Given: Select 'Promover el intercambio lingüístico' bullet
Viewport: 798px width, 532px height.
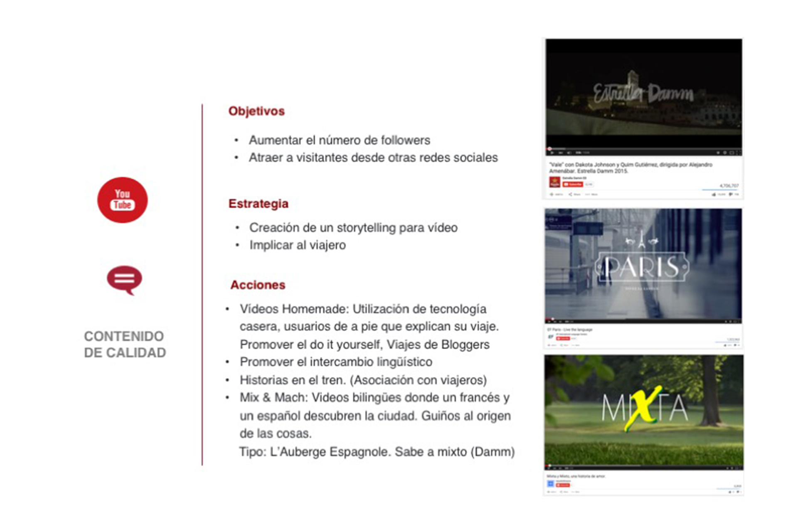Looking at the screenshot, I should click(336, 362).
